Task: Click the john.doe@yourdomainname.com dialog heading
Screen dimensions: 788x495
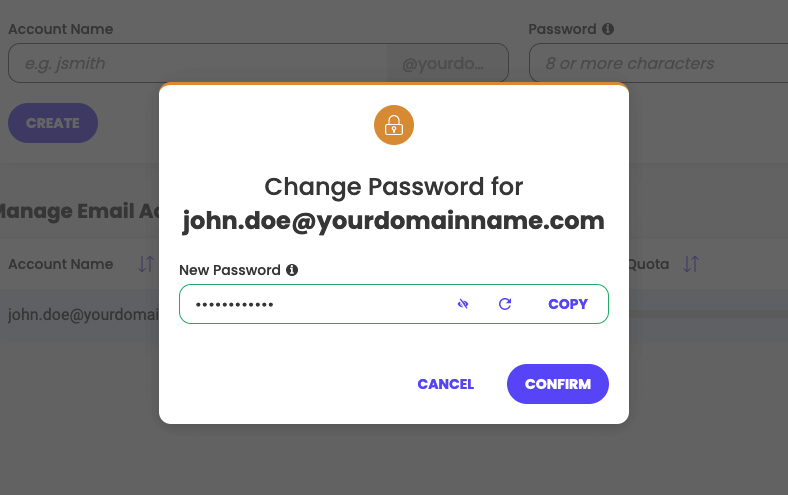Action: pyautogui.click(x=393, y=221)
